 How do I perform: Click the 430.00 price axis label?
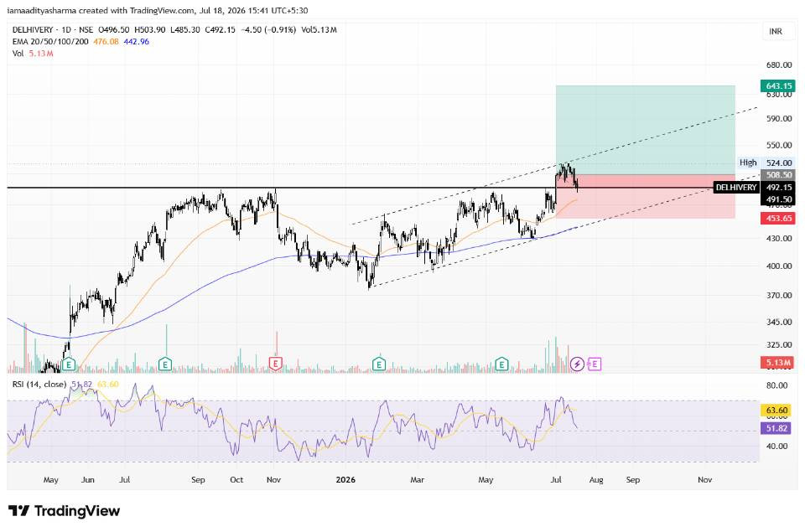(779, 238)
